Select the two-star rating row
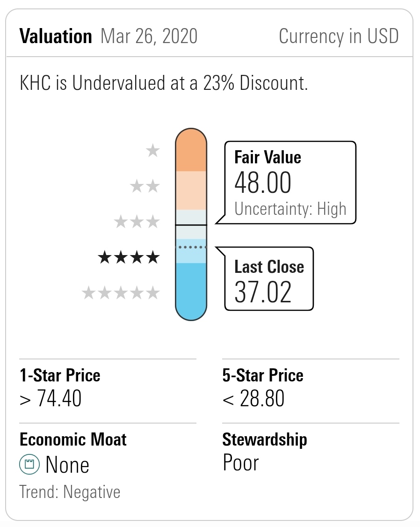Viewport: 420px width, 527px height. (x=145, y=187)
